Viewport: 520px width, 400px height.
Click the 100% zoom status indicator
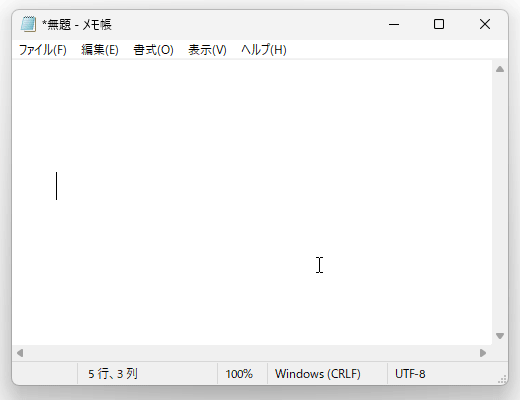pos(239,374)
